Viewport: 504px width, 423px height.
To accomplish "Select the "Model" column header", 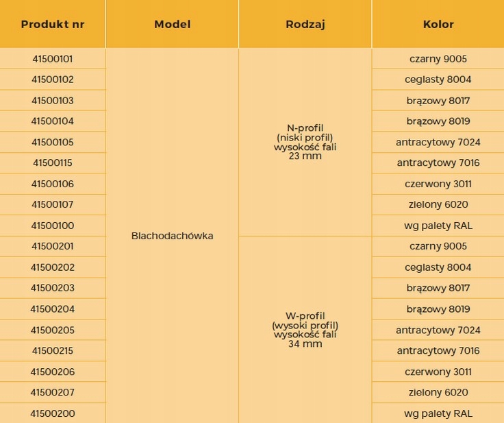I will (172, 25).
